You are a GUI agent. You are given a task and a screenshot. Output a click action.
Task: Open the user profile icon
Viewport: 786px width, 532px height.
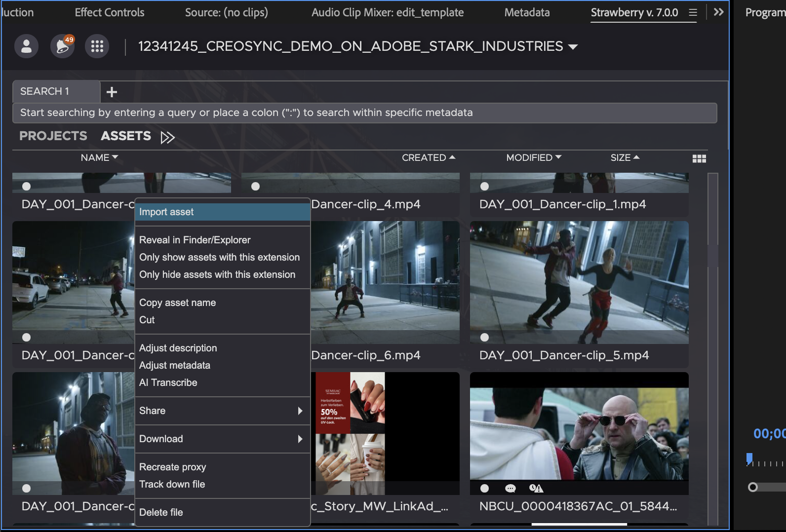pos(26,46)
